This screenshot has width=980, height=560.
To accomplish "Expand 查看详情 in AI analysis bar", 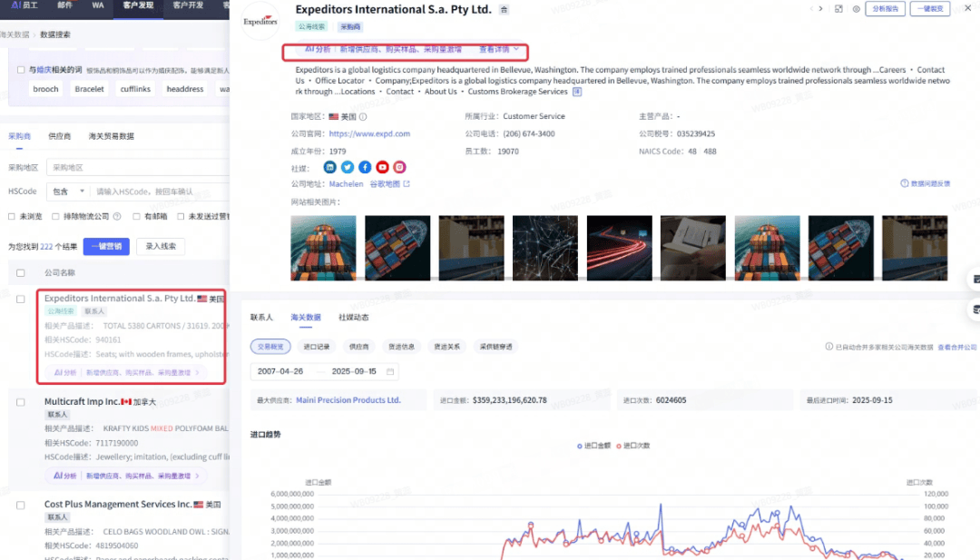I will point(499,49).
